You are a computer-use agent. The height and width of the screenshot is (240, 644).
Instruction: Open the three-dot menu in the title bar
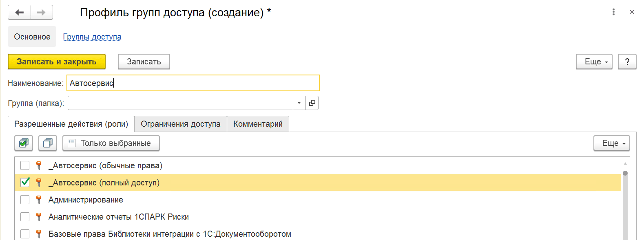click(x=613, y=12)
